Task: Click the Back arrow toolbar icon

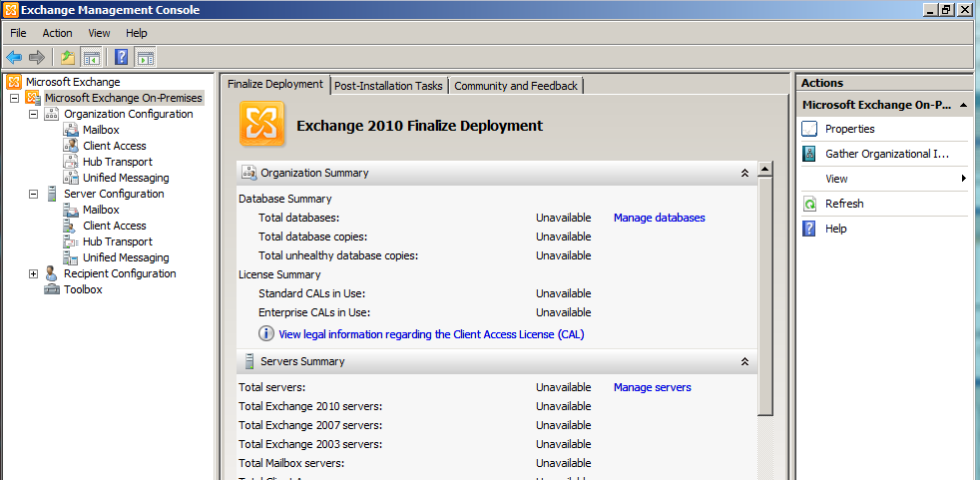Action: (14, 58)
